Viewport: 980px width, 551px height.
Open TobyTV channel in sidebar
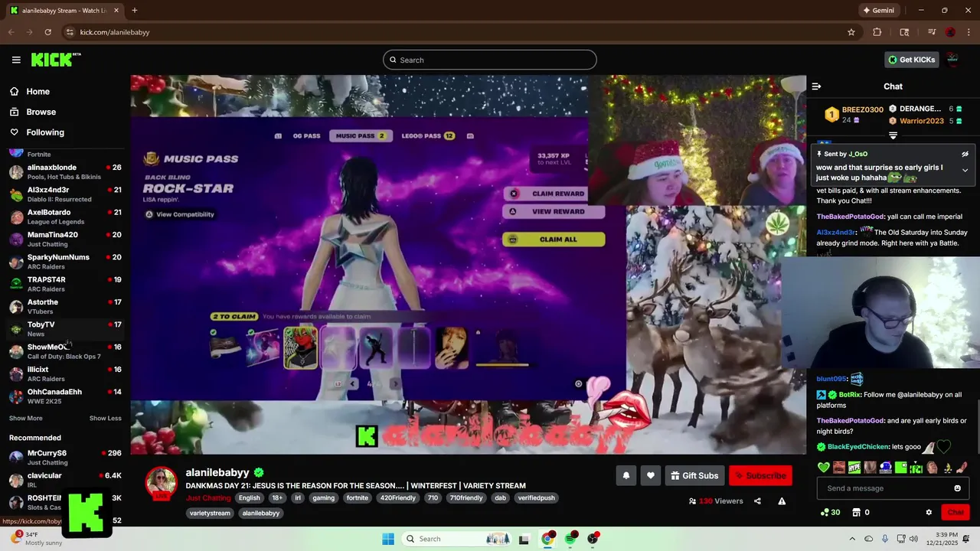point(65,328)
